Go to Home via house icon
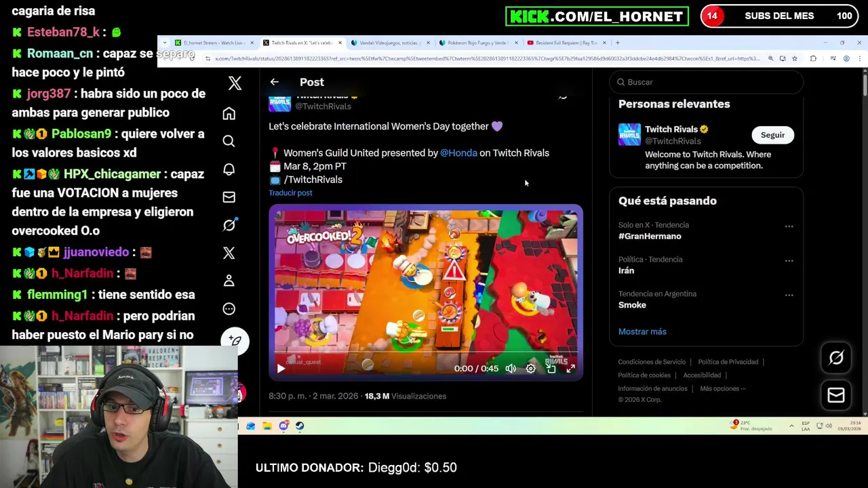The width and height of the screenshot is (868, 488). pyautogui.click(x=229, y=113)
